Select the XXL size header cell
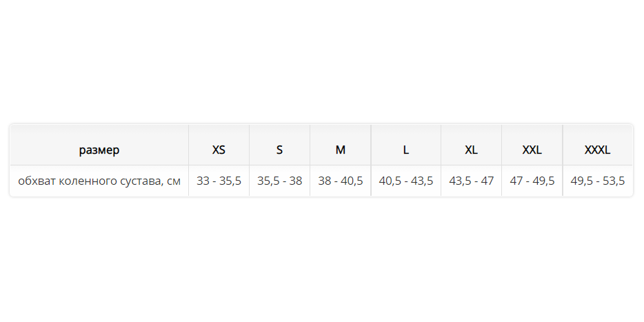The width and height of the screenshot is (644, 322). click(x=532, y=150)
